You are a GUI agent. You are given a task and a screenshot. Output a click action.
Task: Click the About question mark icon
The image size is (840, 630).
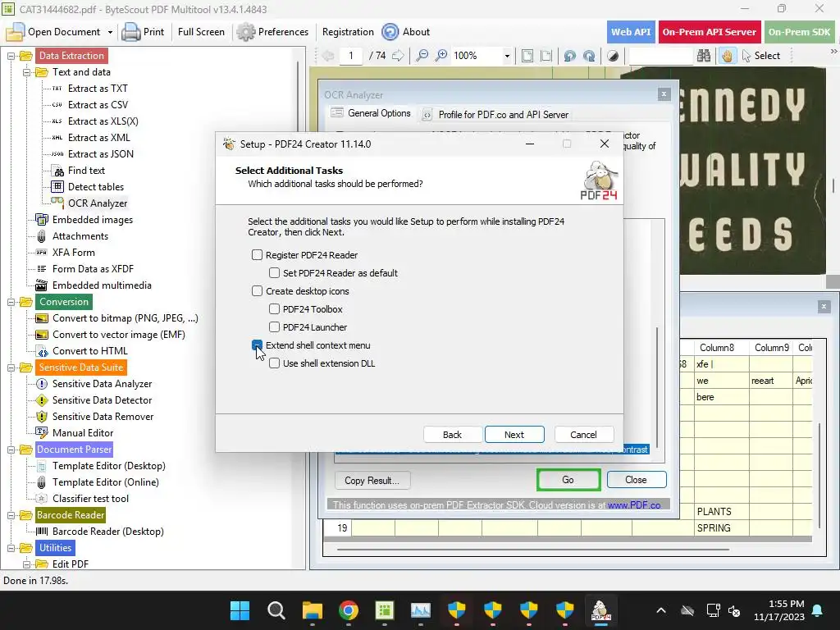point(390,32)
